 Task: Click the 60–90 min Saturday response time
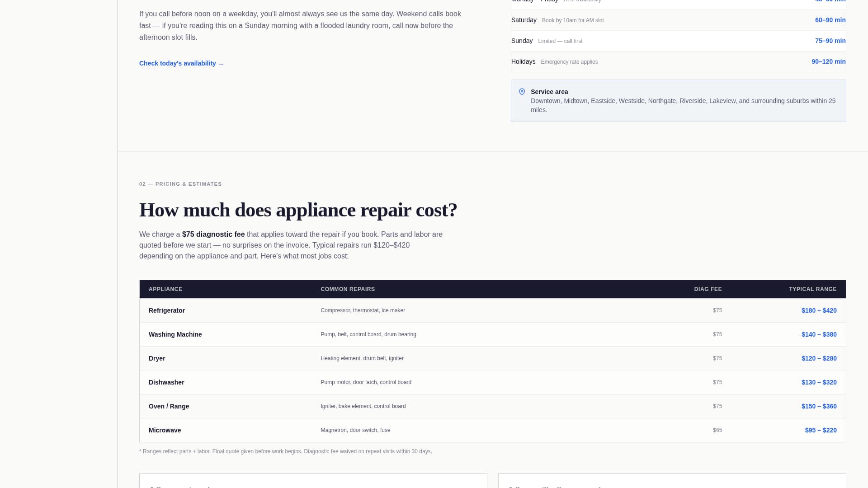click(830, 20)
